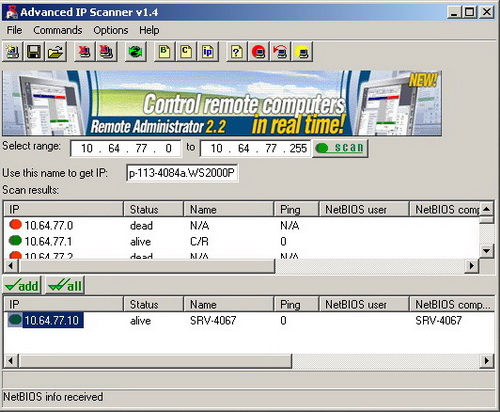
Task: Open the Commands menu
Action: pos(58,30)
